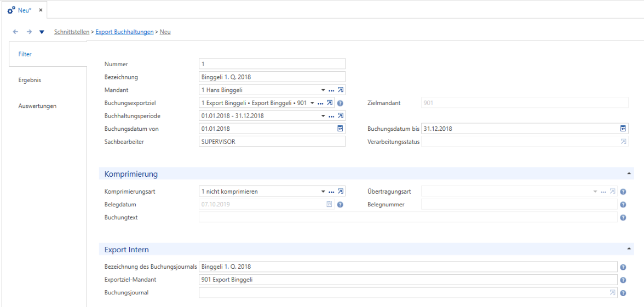Click the Buchungtext input field
The height and width of the screenshot is (307, 644).
408,218
